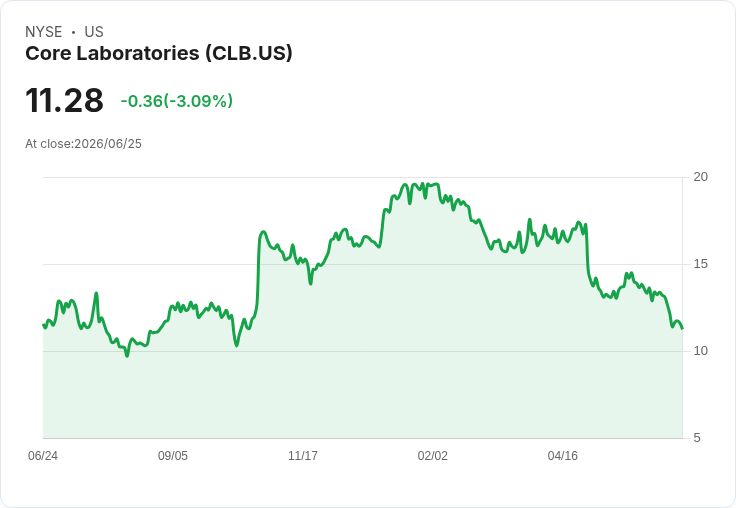This screenshot has height=508, width=736.
Task: Click the 11/17 date axis label
Action: (303, 455)
